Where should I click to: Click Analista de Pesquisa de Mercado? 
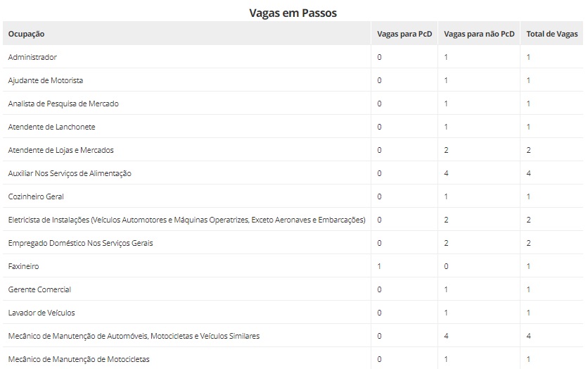point(63,104)
